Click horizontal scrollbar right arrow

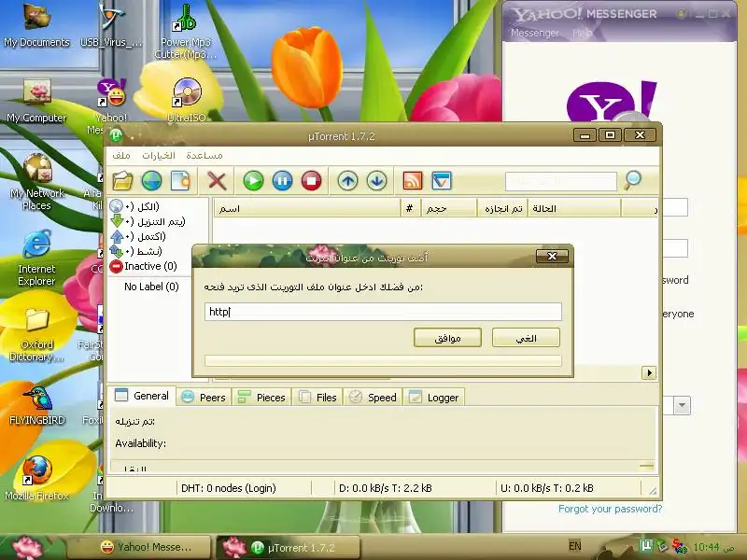[649, 372]
